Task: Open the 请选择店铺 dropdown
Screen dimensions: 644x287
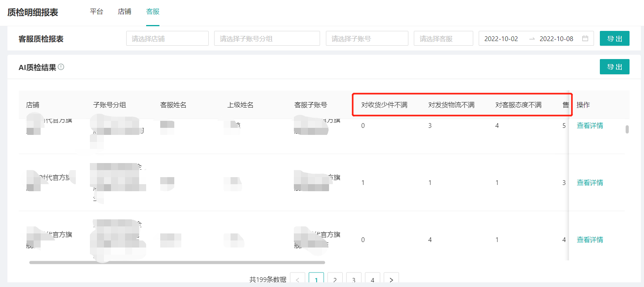Action: (x=167, y=38)
